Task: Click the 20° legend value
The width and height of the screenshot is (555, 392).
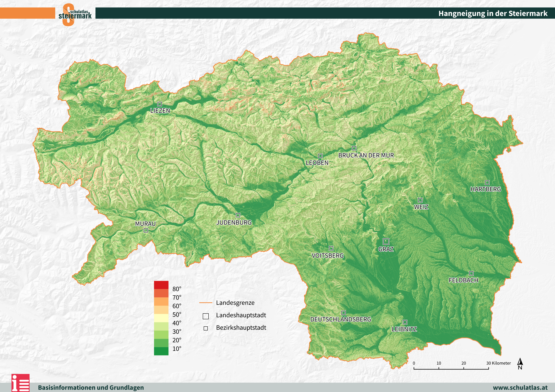Action: 177,340
